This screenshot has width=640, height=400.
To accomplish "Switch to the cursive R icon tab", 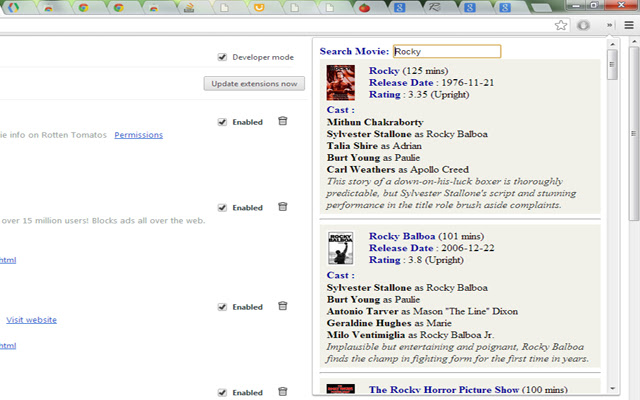I will 434,7.
